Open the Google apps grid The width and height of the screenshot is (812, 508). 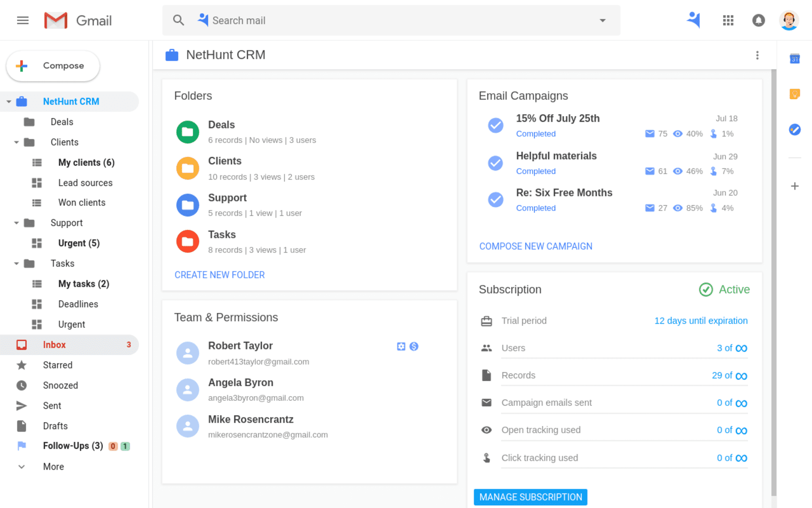coord(728,20)
